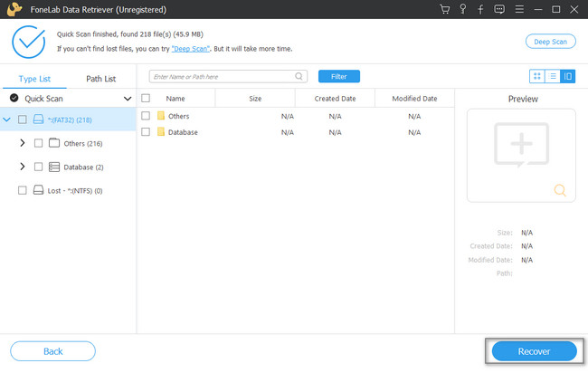Tick the Others row checkbox in the file list

(146, 116)
